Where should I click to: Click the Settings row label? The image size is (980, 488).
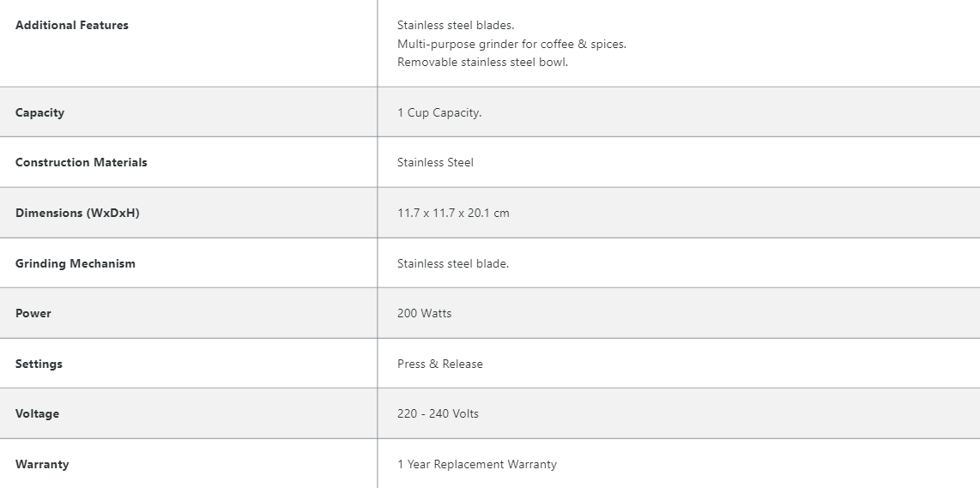coord(39,364)
